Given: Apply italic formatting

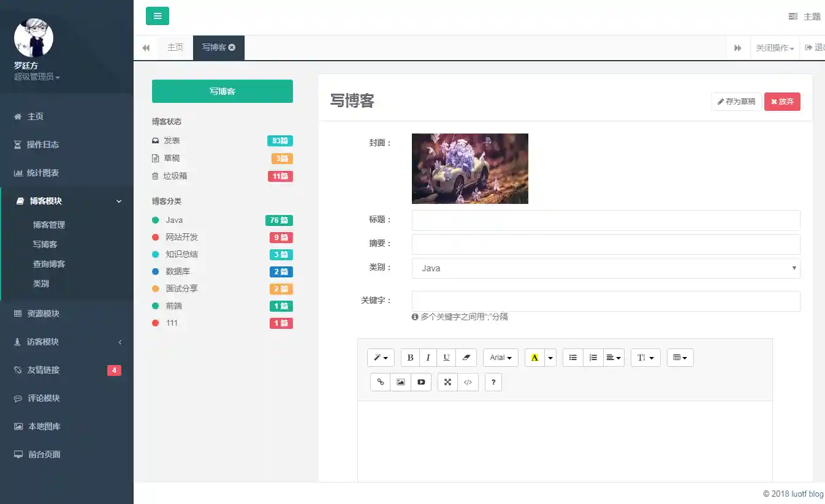Looking at the screenshot, I should (428, 357).
